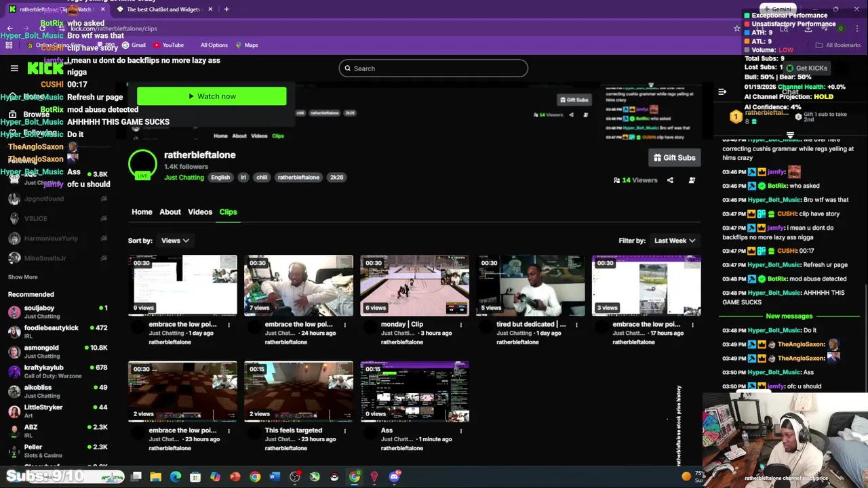Click the 2k26 tag

336,178
